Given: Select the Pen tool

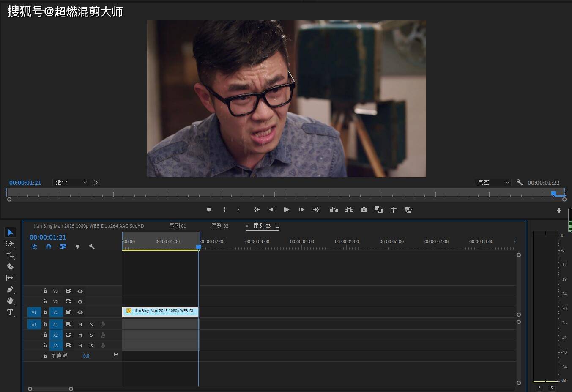Looking at the screenshot, I should click(x=10, y=289).
